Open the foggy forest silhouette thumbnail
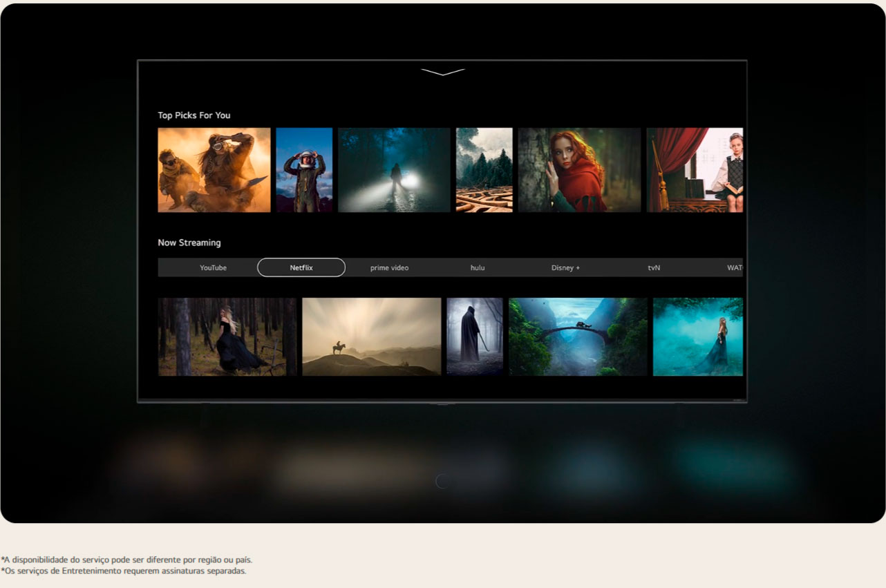This screenshot has height=588, width=886. point(394,170)
